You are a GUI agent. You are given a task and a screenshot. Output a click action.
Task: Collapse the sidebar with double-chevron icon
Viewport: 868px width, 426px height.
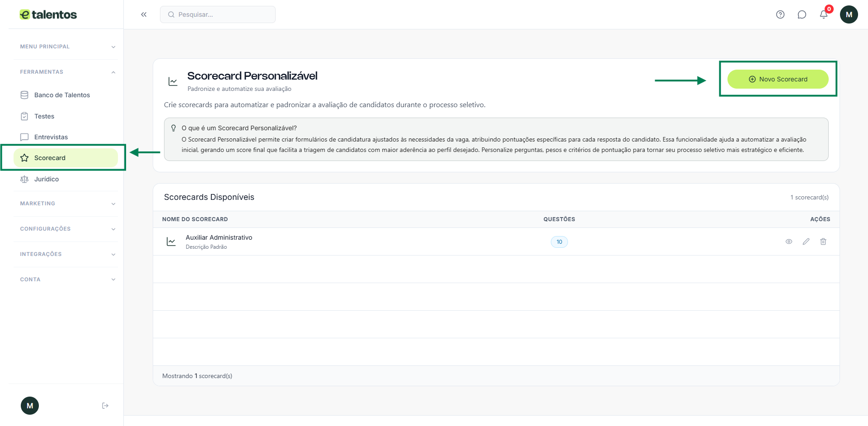(x=144, y=14)
